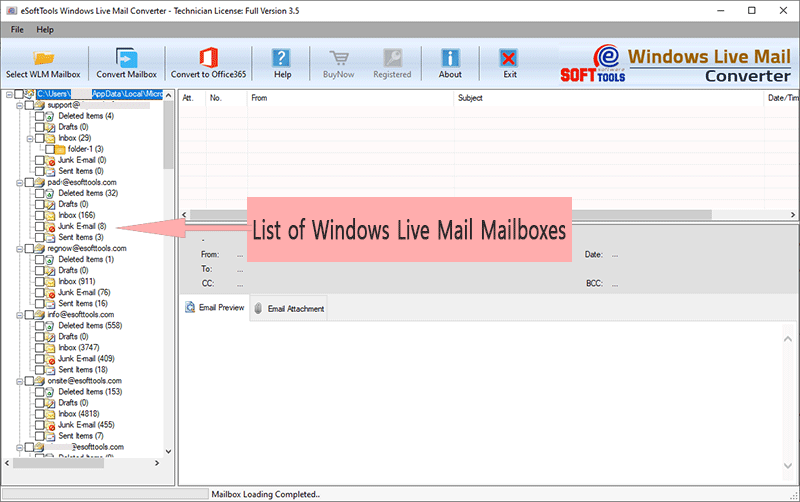Check the root C:\Users path checkbox
This screenshot has height=502, width=800.
pyautogui.click(x=19, y=94)
